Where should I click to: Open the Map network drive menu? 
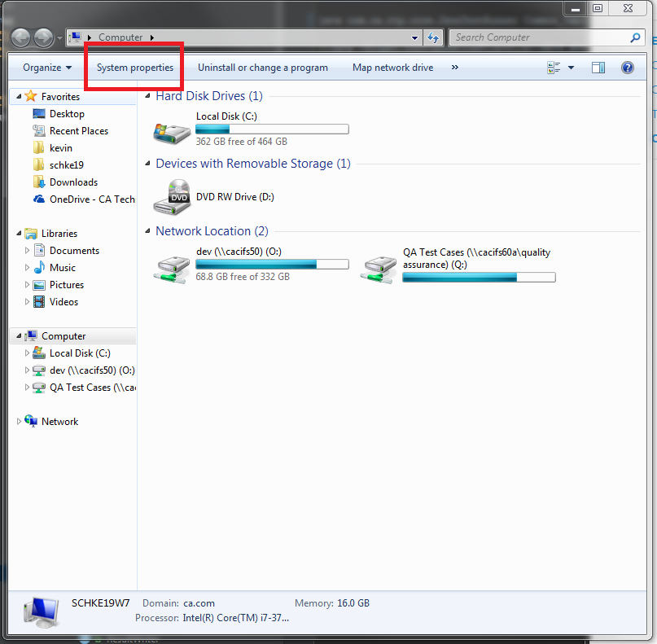[392, 68]
